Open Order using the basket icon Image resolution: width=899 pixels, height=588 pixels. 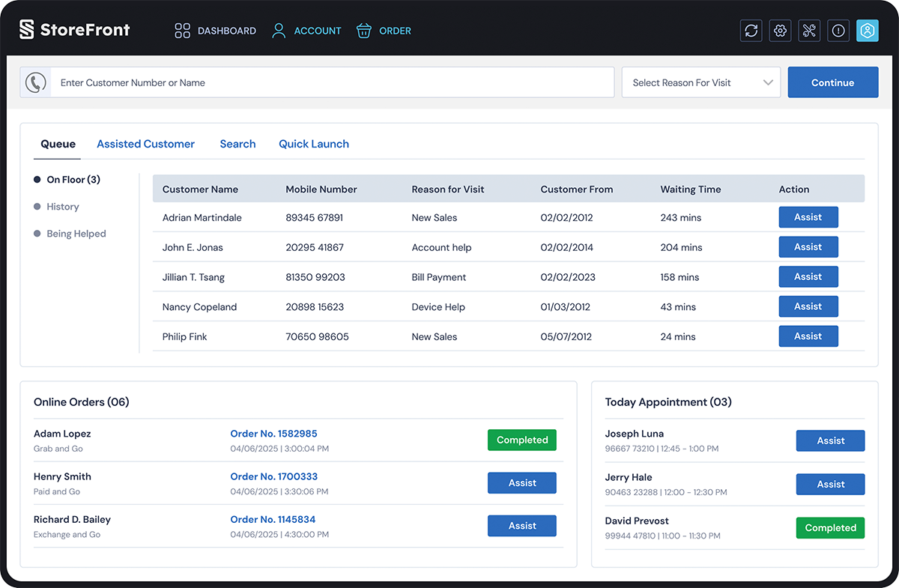pos(364,30)
